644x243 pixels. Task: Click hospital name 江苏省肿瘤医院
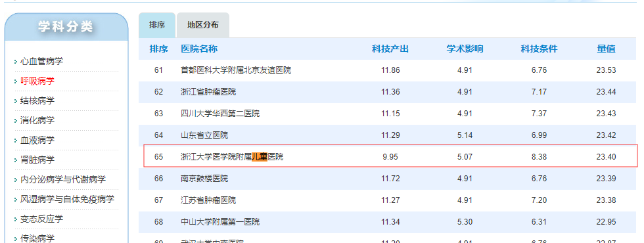pyautogui.click(x=209, y=200)
